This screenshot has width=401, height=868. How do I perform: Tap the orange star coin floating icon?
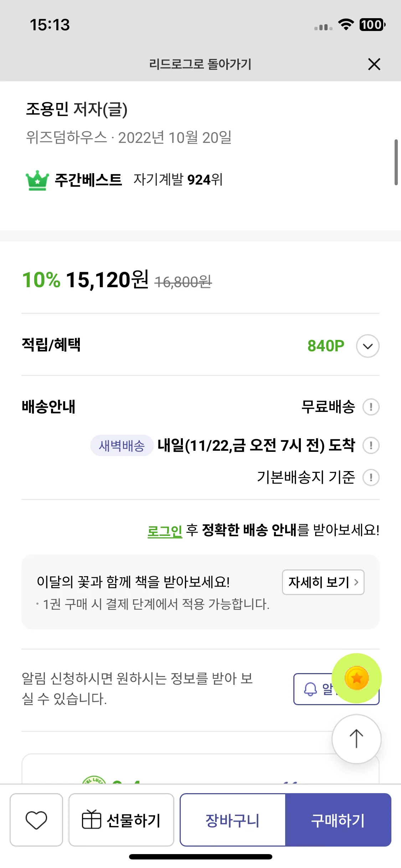coord(356,678)
